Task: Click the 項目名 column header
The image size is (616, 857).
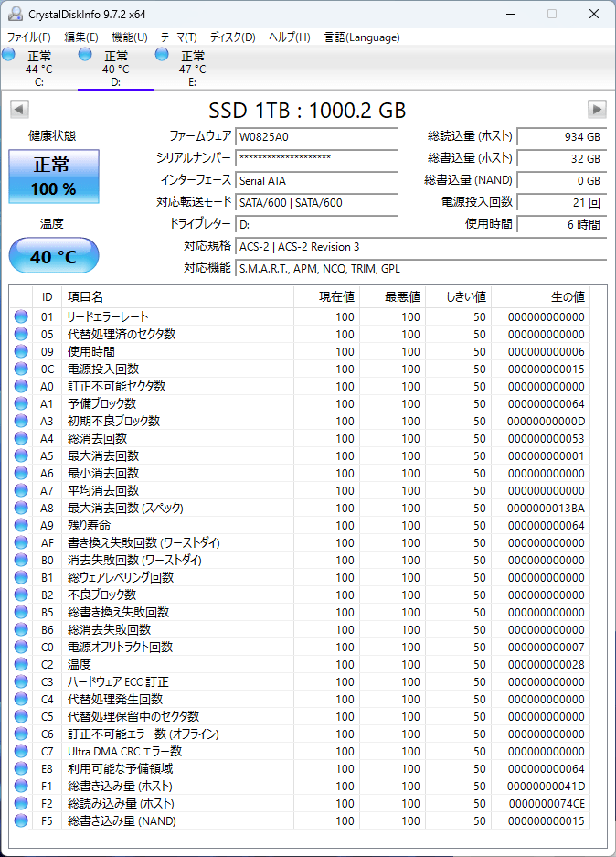Action: pos(85,296)
